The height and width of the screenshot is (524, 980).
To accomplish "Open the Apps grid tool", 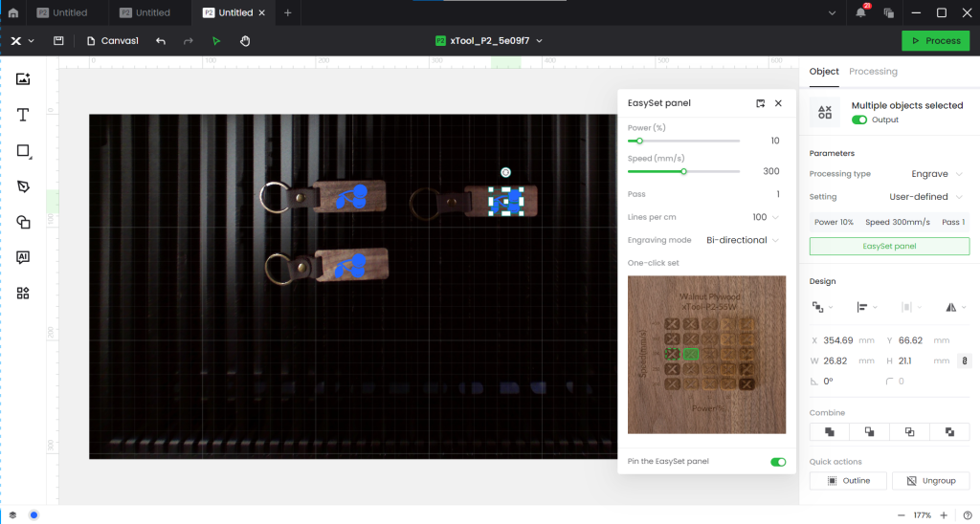I will click(x=23, y=293).
